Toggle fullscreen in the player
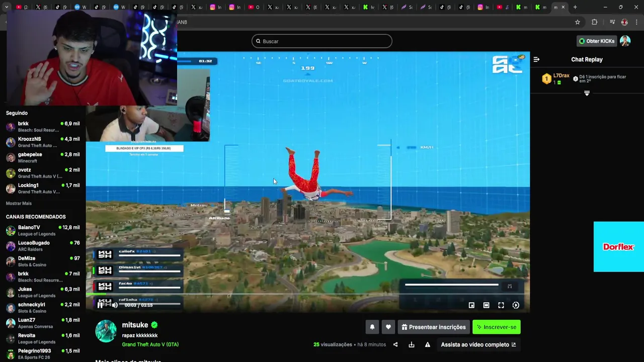Image resolution: width=644 pixels, height=362 pixels. coord(501,305)
